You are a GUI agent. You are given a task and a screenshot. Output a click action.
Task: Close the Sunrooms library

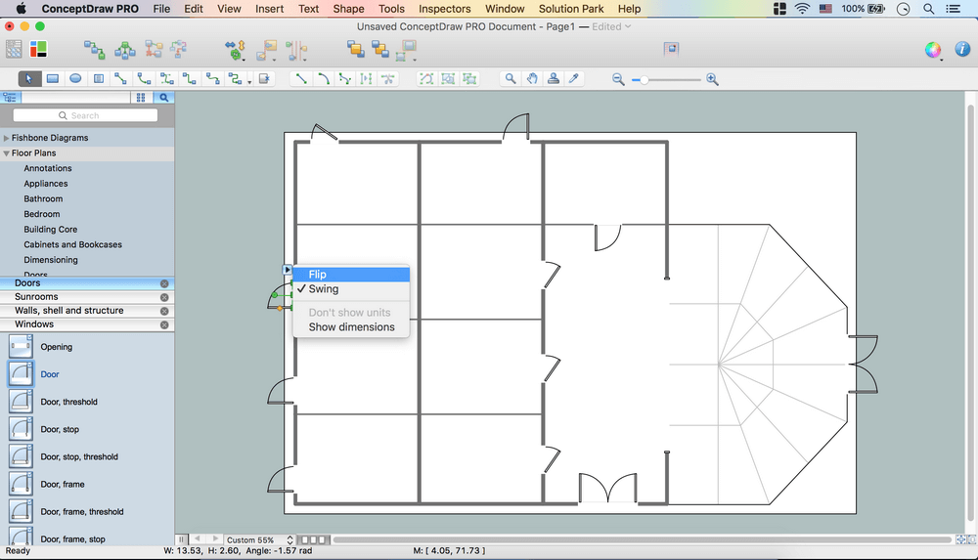coord(164,297)
